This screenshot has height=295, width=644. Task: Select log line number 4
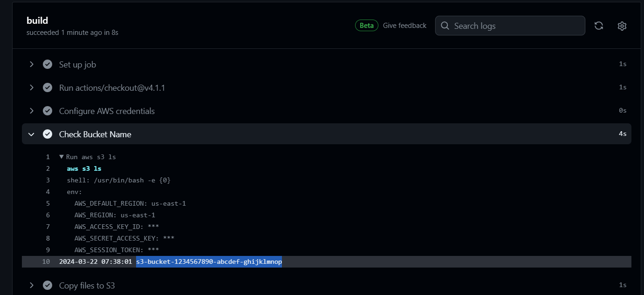(48, 192)
